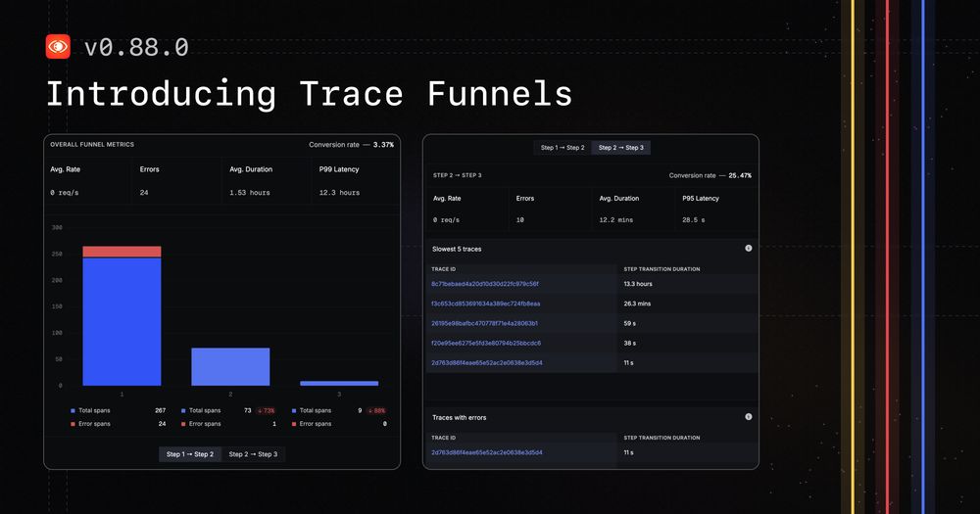Viewport: 980px width, 514px height.
Task: Select Step 2 → Step 3 in right panel header
Action: click(x=621, y=148)
